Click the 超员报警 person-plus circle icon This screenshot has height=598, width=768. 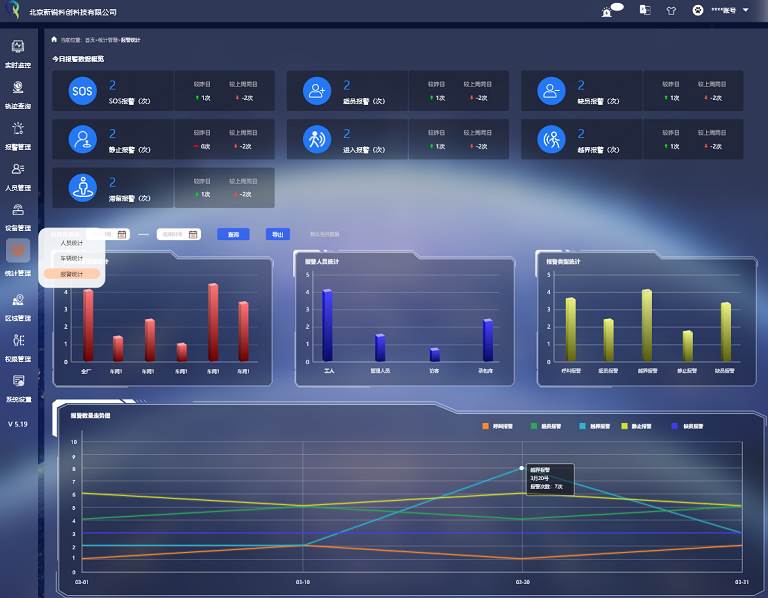point(317,91)
